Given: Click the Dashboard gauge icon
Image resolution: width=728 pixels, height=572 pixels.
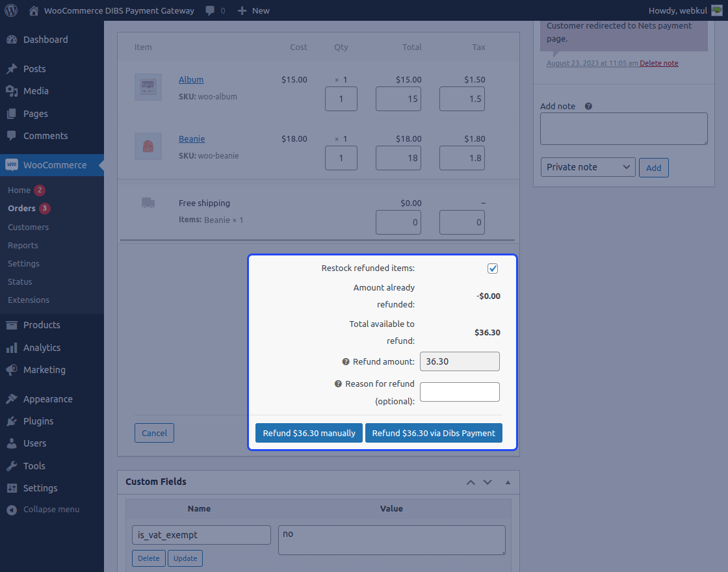Looking at the screenshot, I should (x=12, y=40).
